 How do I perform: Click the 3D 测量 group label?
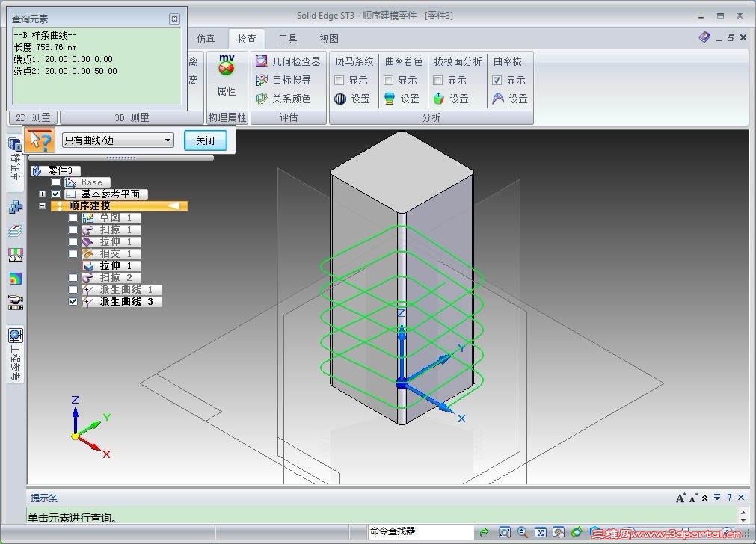click(132, 117)
